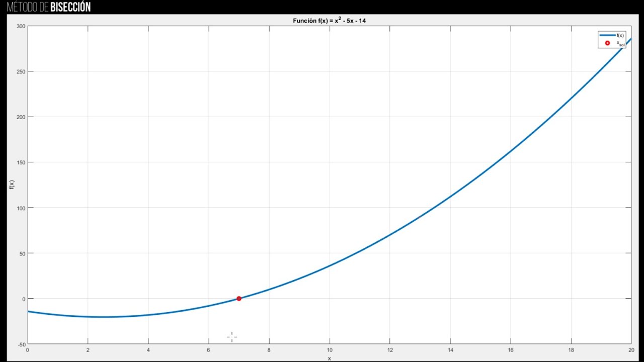Click the x-axis tick label 12
The image size is (644, 362).
(390, 350)
